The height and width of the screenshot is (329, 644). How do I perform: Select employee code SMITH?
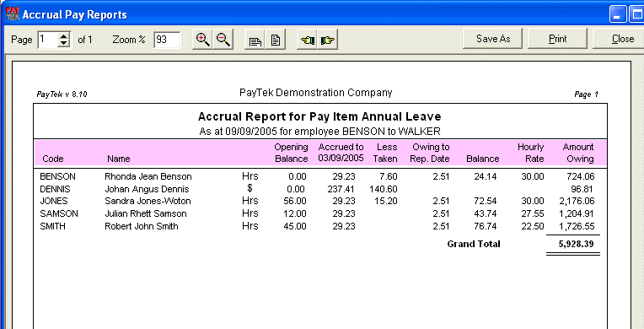(52, 226)
